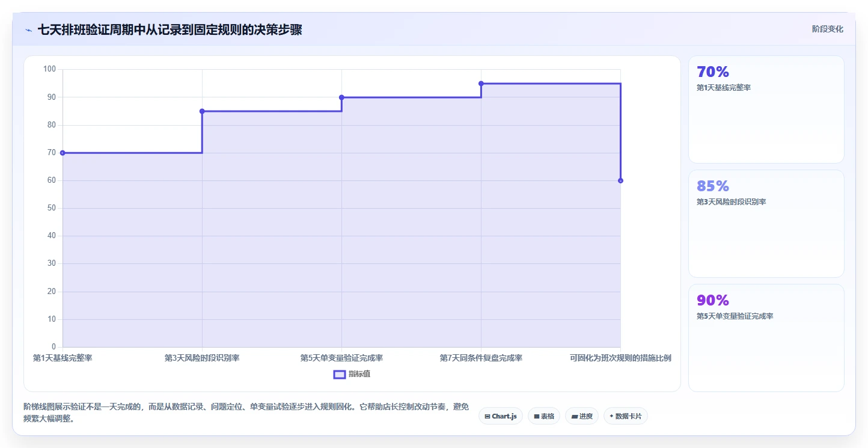This screenshot has height=448, width=868.
Task: Click the x-axis label 第3天风险时段识别率
Action: pyautogui.click(x=202, y=358)
